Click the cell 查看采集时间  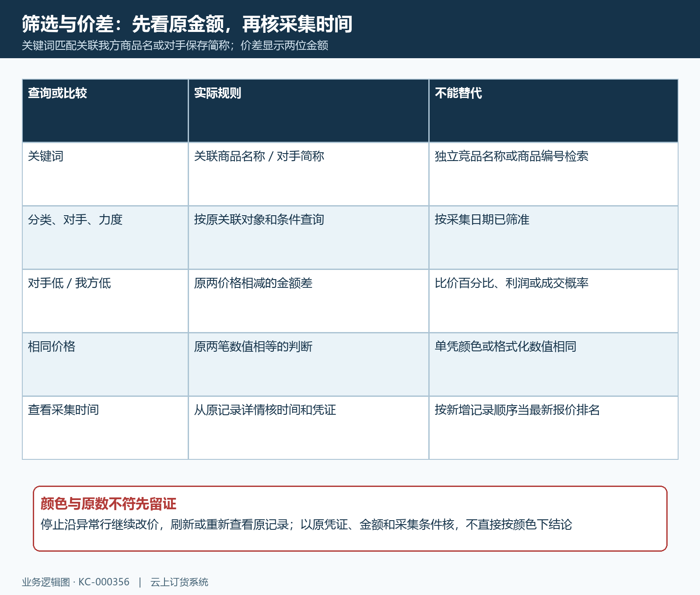pos(105,428)
